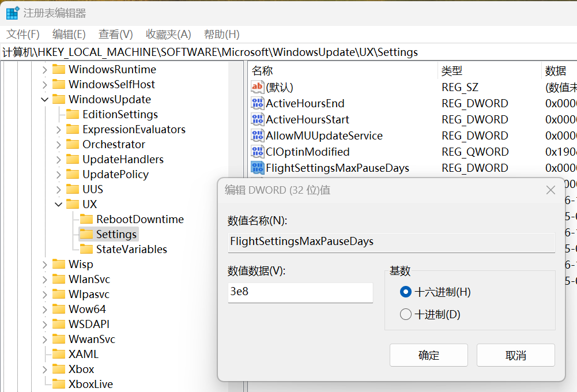Expand the Orchestrator tree node
Image resolution: width=577 pixels, height=392 pixels.
(59, 145)
